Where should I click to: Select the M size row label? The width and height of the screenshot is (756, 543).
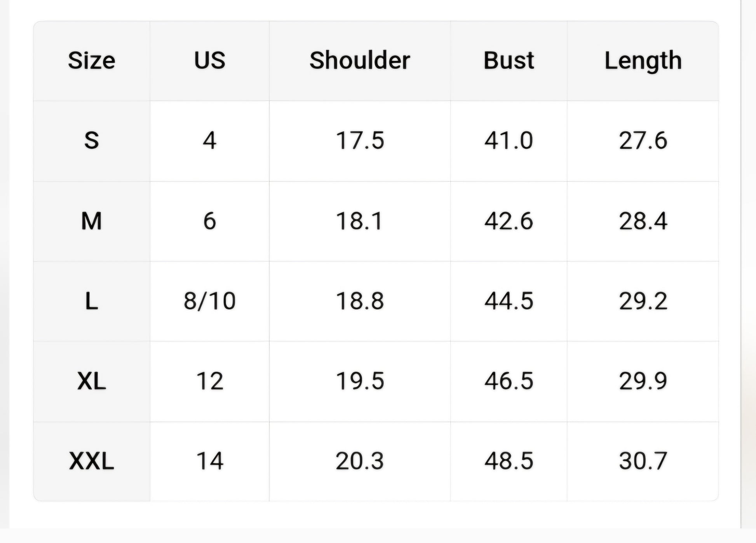coord(92,221)
